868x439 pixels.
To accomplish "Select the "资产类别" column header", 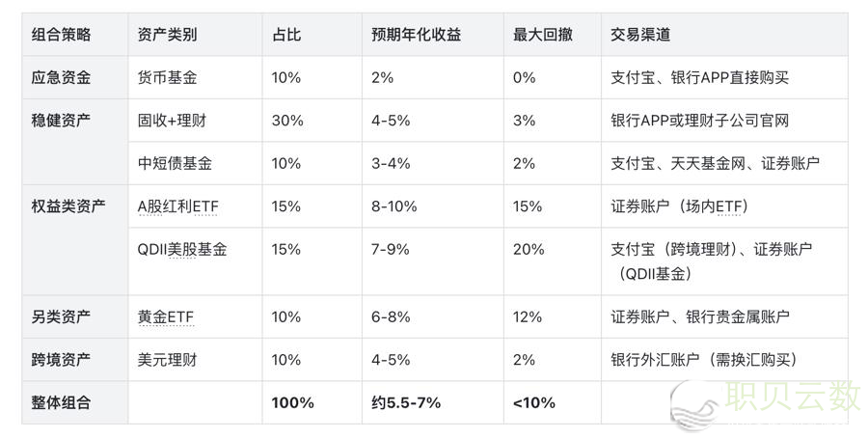I will (x=168, y=35).
